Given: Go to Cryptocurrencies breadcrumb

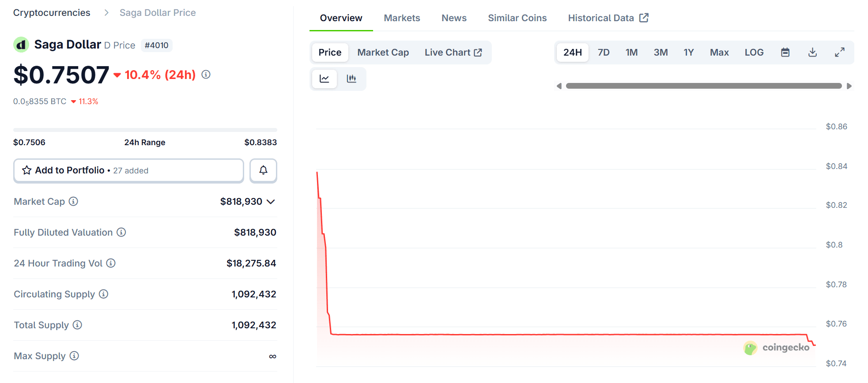Looking at the screenshot, I should (52, 13).
